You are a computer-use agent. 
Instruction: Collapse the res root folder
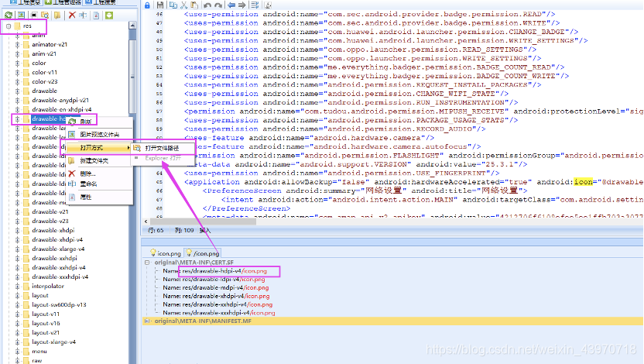9,26
